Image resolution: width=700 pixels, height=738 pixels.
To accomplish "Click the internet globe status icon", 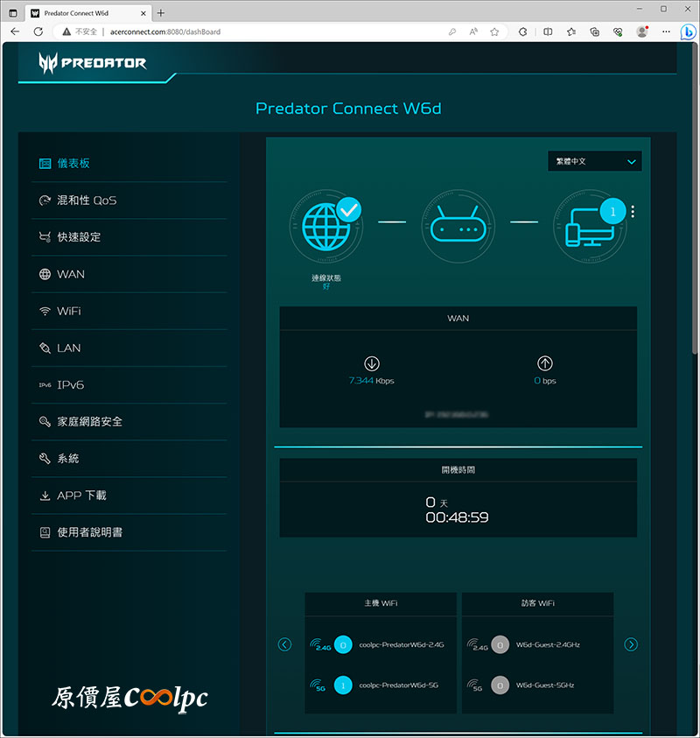I will pos(326,227).
